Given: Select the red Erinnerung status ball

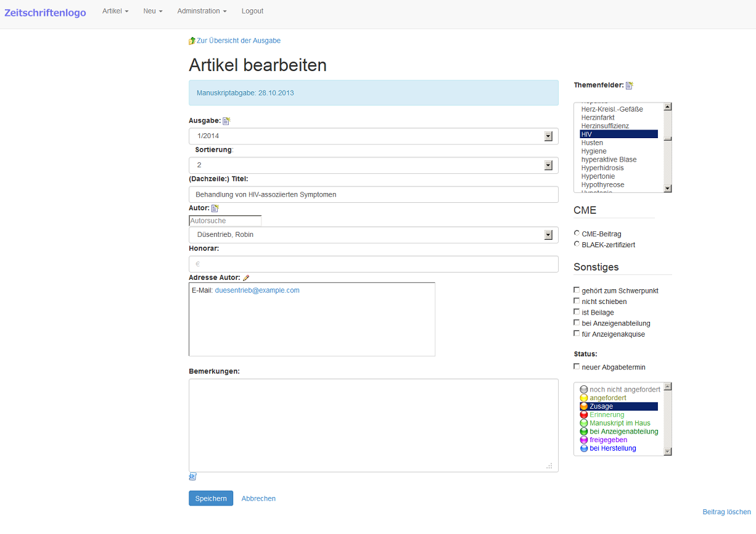Looking at the screenshot, I should [x=584, y=415].
